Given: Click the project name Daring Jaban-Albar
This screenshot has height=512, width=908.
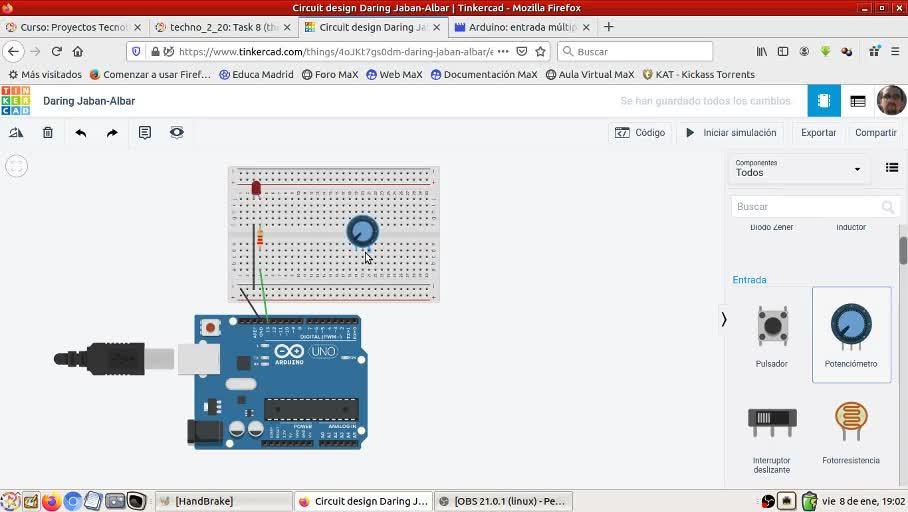Looking at the screenshot, I should (x=89, y=101).
